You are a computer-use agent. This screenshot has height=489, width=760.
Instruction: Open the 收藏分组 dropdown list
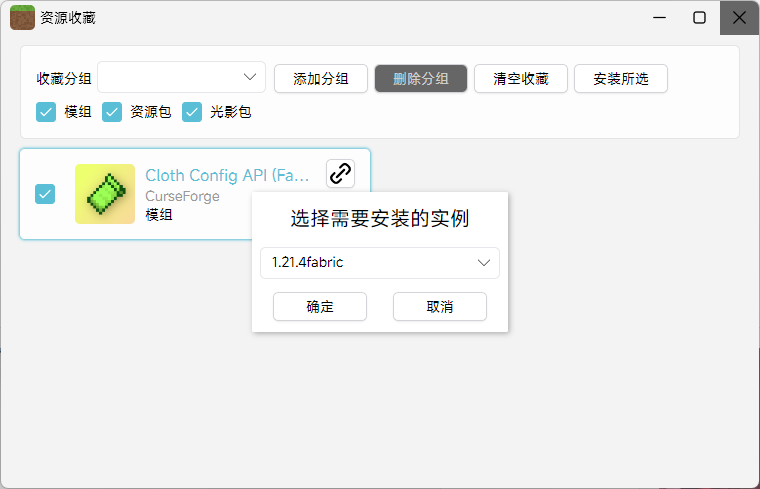[181, 78]
